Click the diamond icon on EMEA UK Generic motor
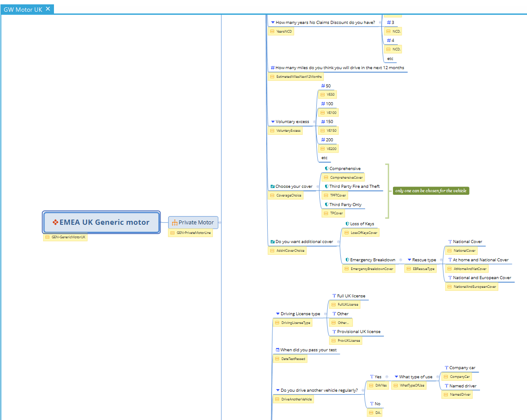527x420 pixels. [55, 223]
